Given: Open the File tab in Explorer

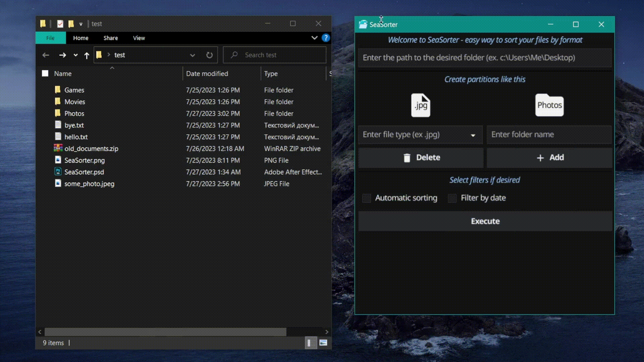Looking at the screenshot, I should (51, 38).
